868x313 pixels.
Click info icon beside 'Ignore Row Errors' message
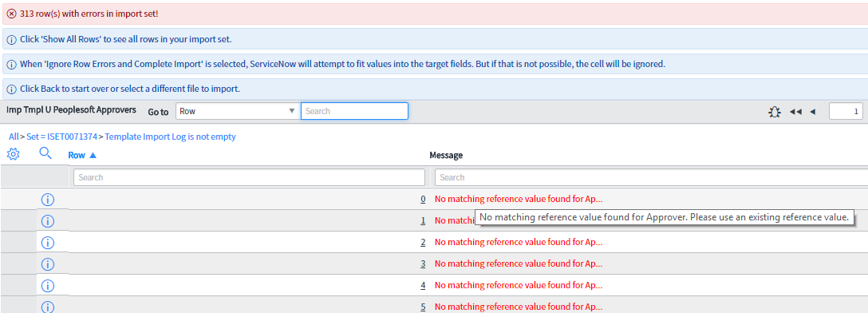click(x=12, y=64)
